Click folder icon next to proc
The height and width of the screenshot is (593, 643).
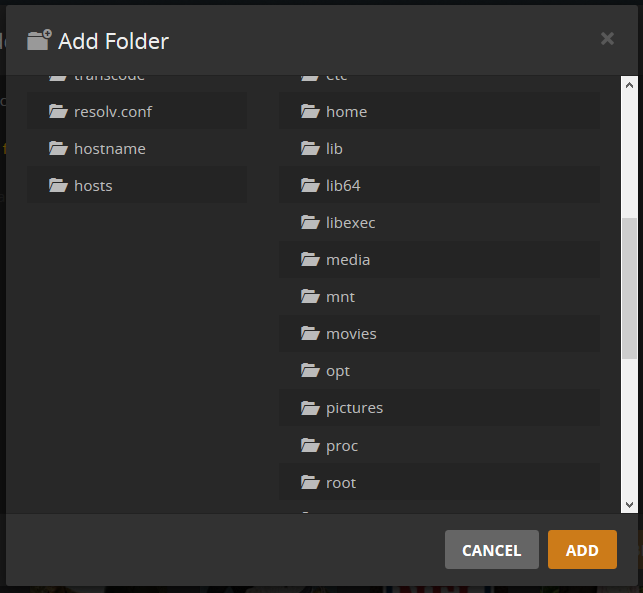(x=310, y=445)
